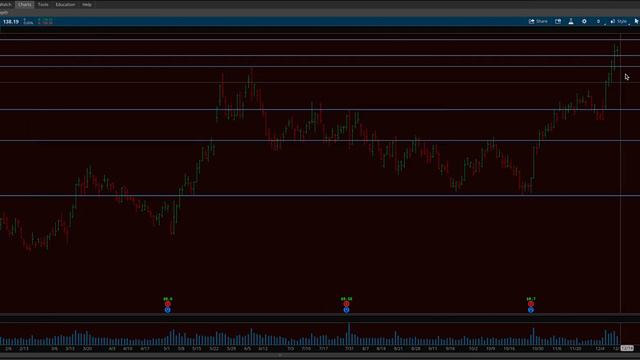This screenshot has width=640, height=360.
Task: Click red event marker above the 5/1 date
Action: 168,304
